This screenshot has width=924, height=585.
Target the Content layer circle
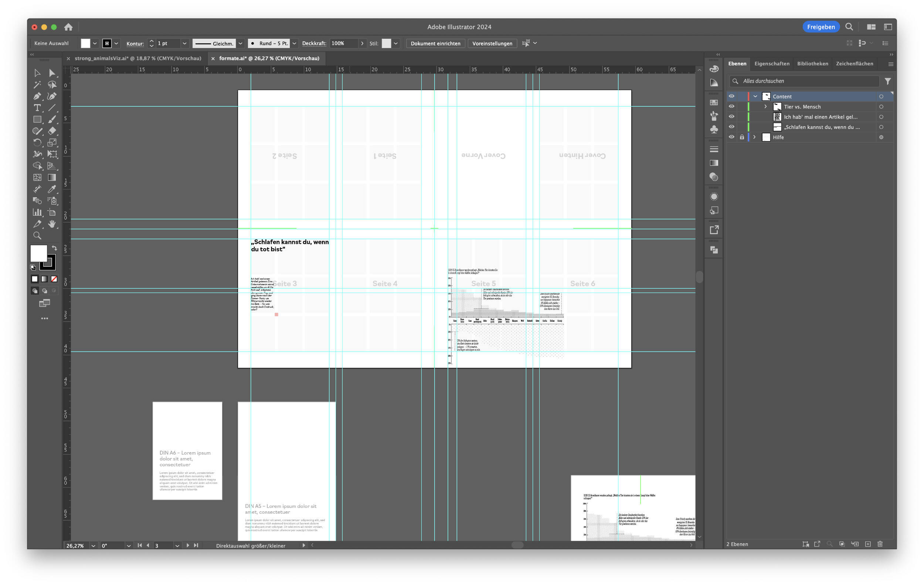[x=881, y=97]
